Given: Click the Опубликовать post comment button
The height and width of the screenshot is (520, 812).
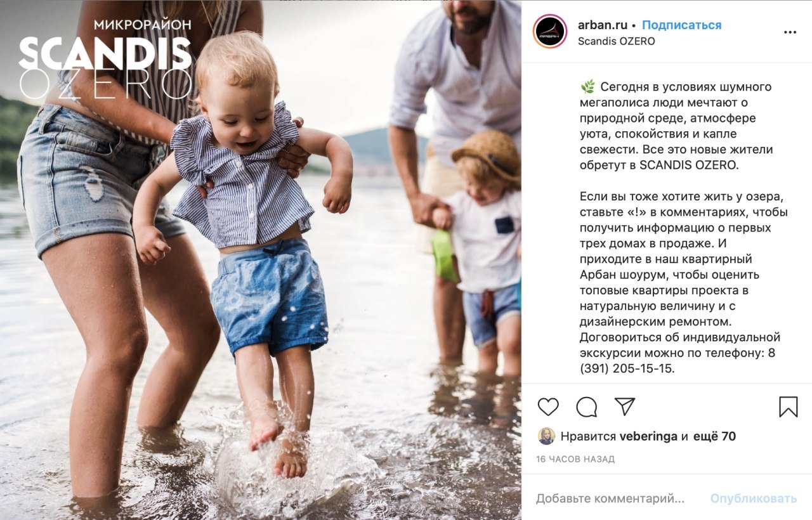Looking at the screenshot, I should tap(754, 498).
